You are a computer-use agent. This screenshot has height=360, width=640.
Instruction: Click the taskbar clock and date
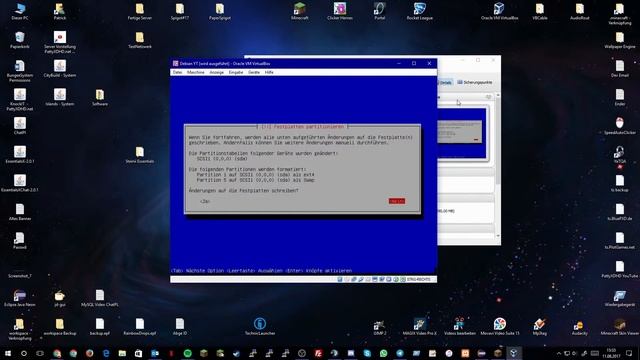(611, 353)
